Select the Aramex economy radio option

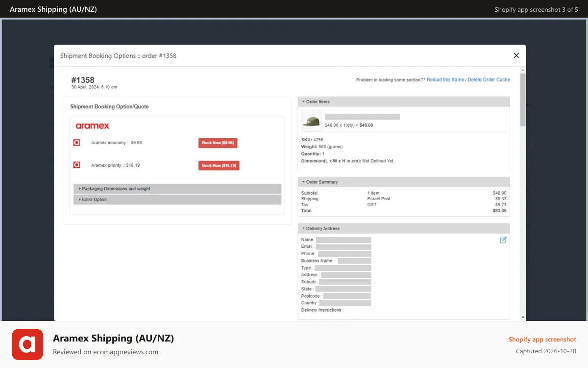pyautogui.click(x=76, y=143)
